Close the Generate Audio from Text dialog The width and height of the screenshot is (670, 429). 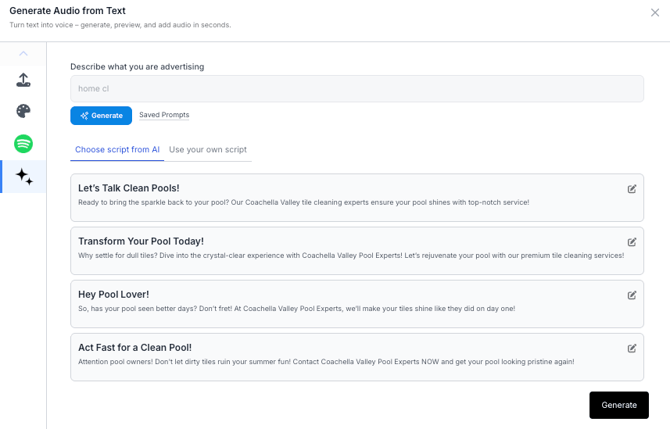[x=655, y=13]
